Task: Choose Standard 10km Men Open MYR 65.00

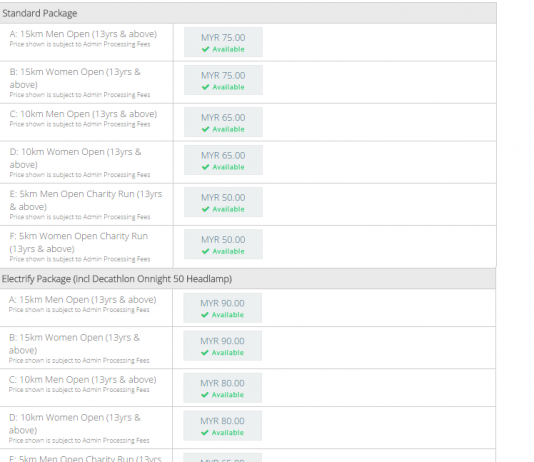Action: 223,122
